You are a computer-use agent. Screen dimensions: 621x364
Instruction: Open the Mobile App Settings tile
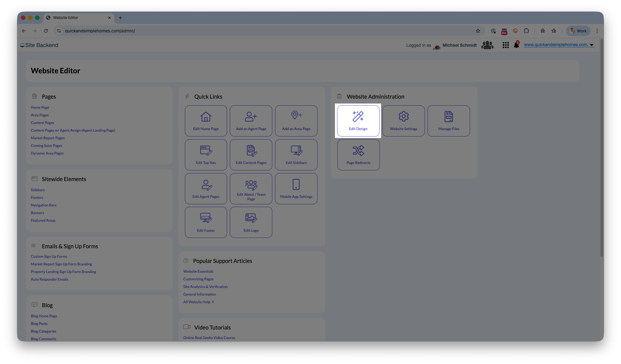(x=296, y=188)
